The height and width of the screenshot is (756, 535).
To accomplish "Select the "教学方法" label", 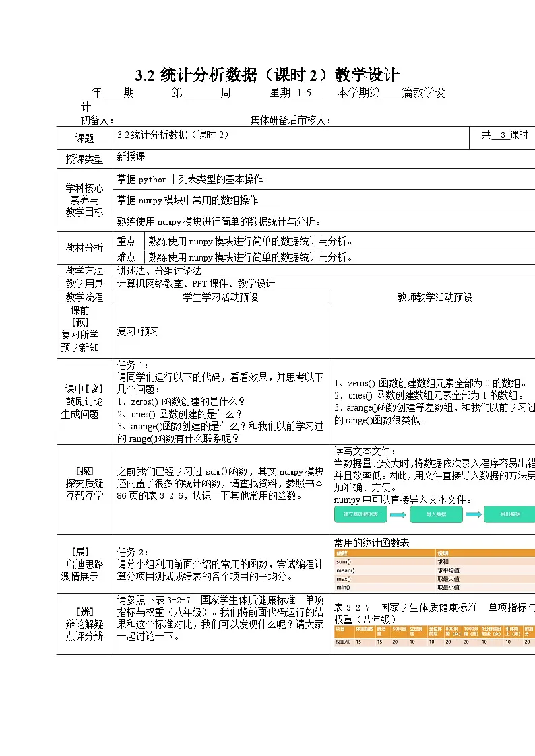I will 85,271.
